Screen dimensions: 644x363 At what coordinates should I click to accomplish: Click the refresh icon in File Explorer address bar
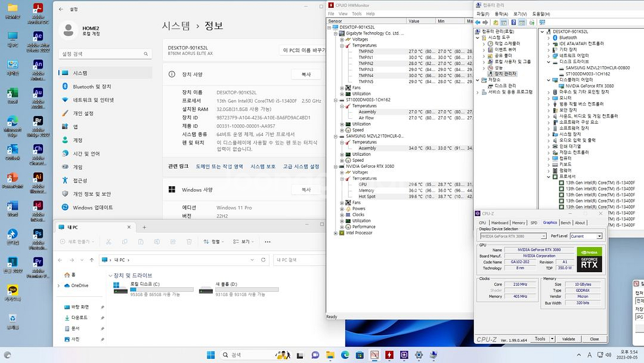264,260
